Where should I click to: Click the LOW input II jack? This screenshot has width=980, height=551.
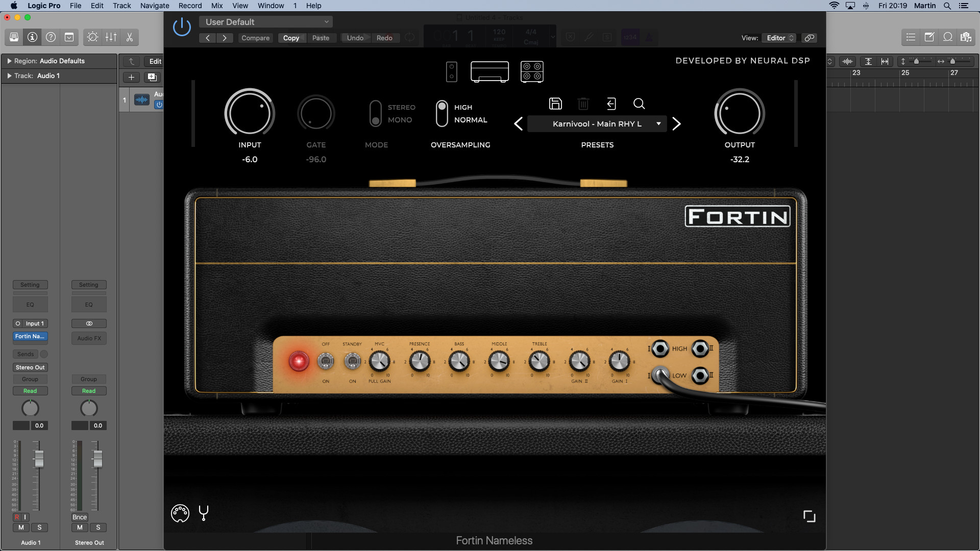pos(700,375)
